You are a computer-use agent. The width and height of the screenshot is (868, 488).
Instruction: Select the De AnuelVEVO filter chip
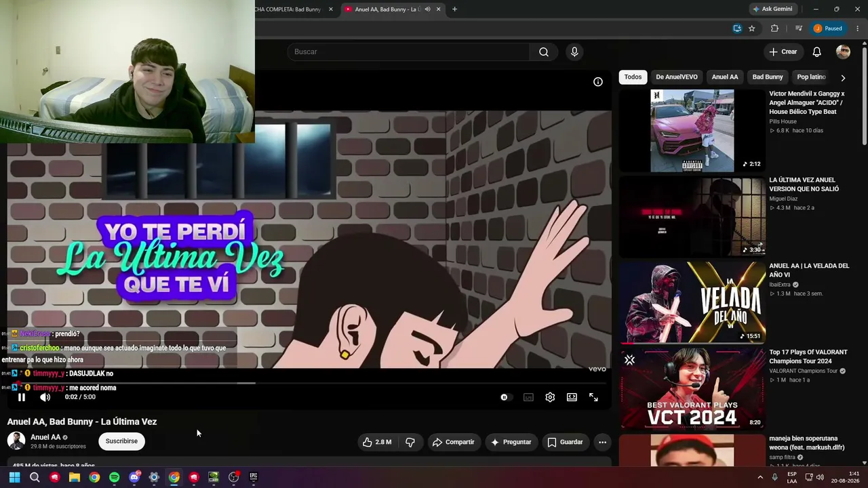676,77
